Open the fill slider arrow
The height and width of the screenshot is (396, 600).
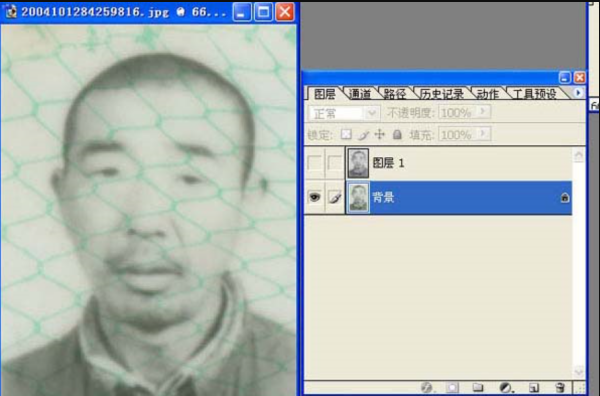[x=483, y=134]
